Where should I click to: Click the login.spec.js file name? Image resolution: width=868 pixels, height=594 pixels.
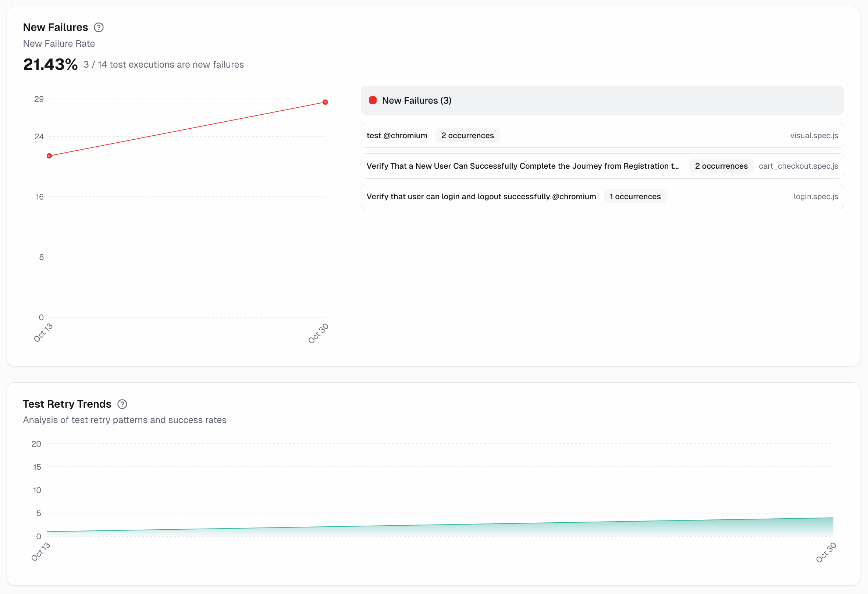(815, 197)
